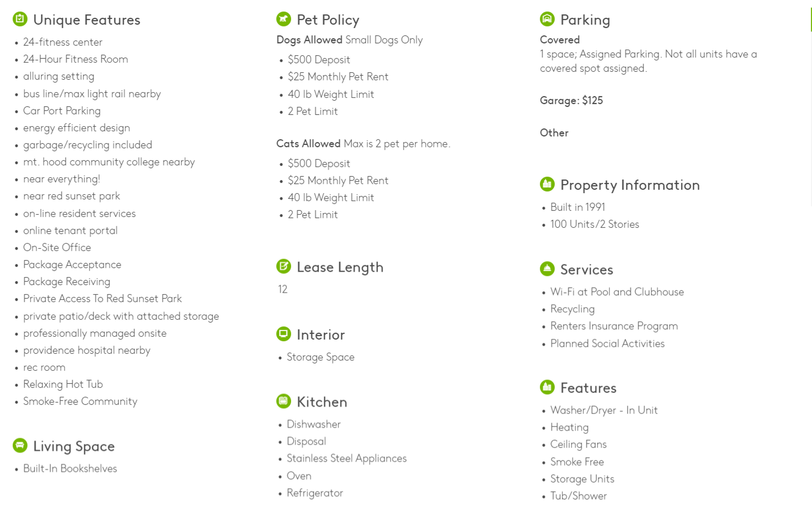This screenshot has height=505, width=812.
Task: Select the Pet Policy heading text
Action: 328,20
